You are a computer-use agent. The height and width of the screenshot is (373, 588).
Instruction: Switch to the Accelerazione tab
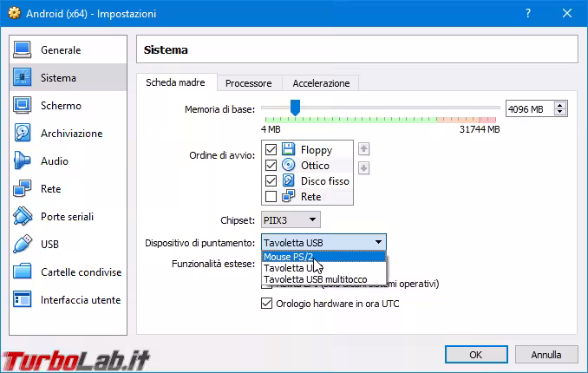[321, 83]
